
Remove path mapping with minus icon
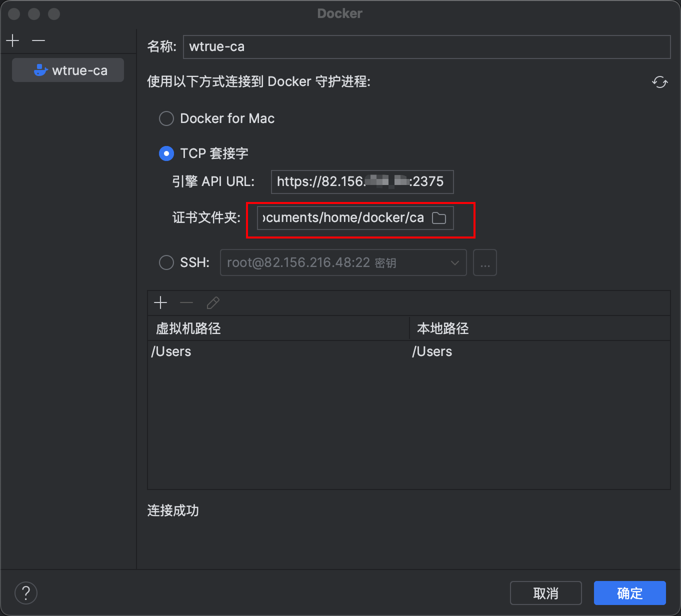tap(186, 302)
